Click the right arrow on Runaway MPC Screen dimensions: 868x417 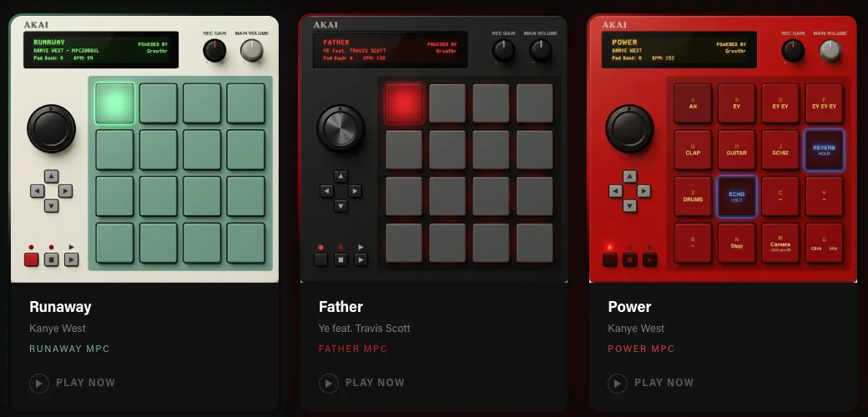tap(65, 191)
